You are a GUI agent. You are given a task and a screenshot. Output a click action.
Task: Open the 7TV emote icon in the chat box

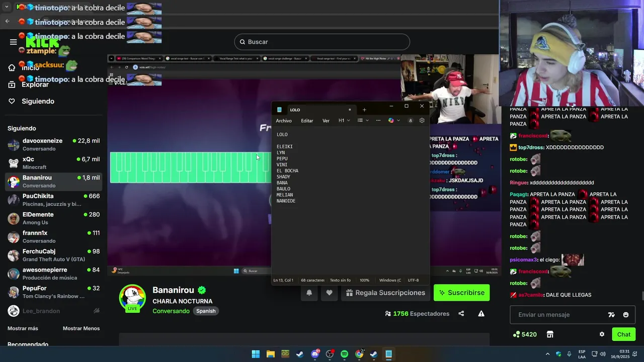(x=611, y=315)
